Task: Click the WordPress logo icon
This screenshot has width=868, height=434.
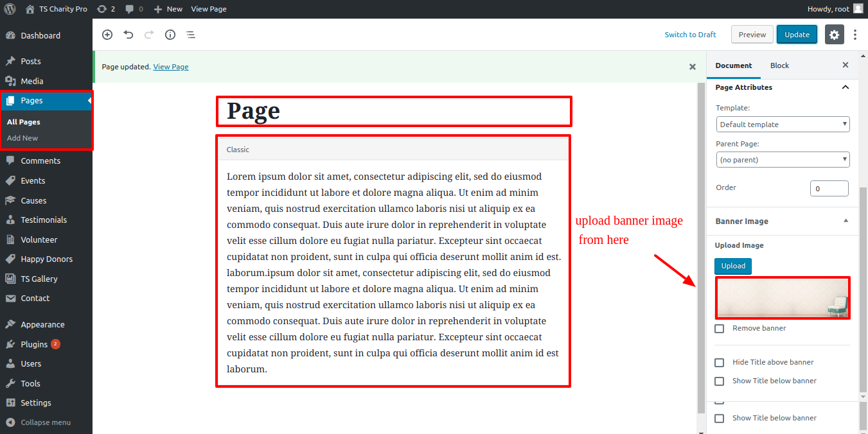Action: pyautogui.click(x=10, y=9)
